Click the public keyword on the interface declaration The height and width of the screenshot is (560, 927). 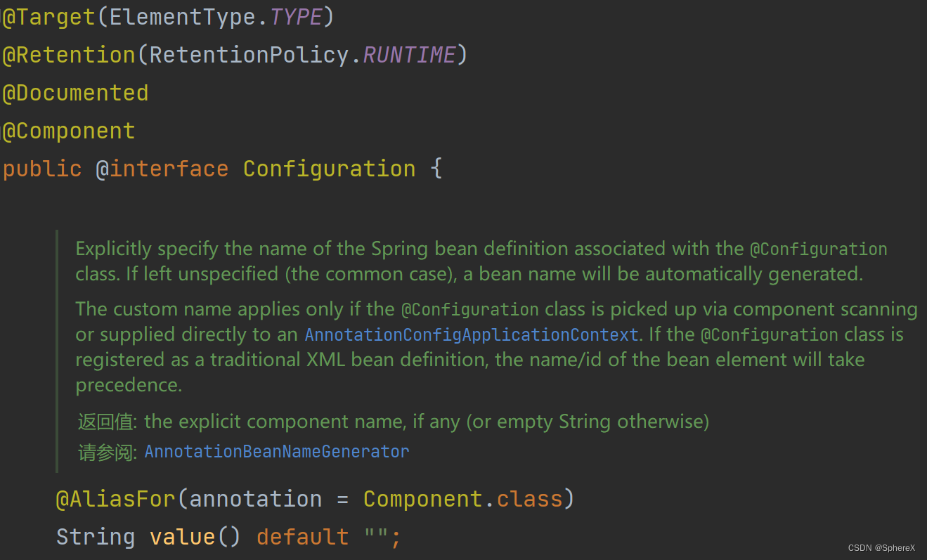pos(41,168)
